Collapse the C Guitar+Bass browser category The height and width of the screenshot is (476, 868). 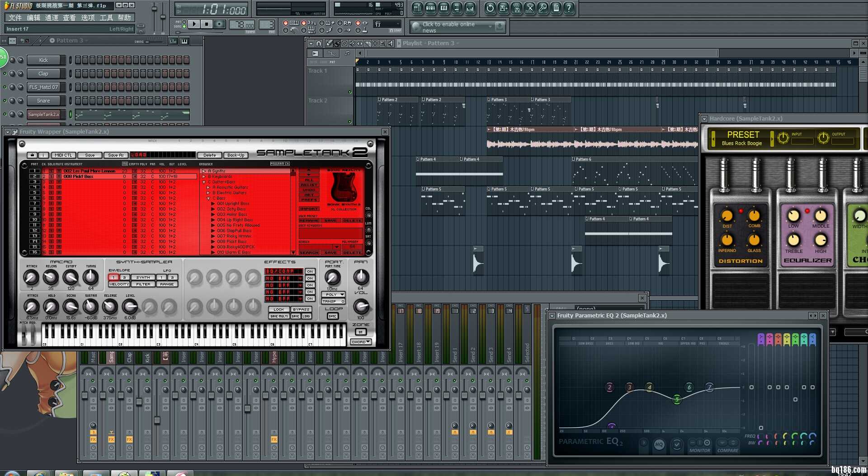[x=204, y=182]
